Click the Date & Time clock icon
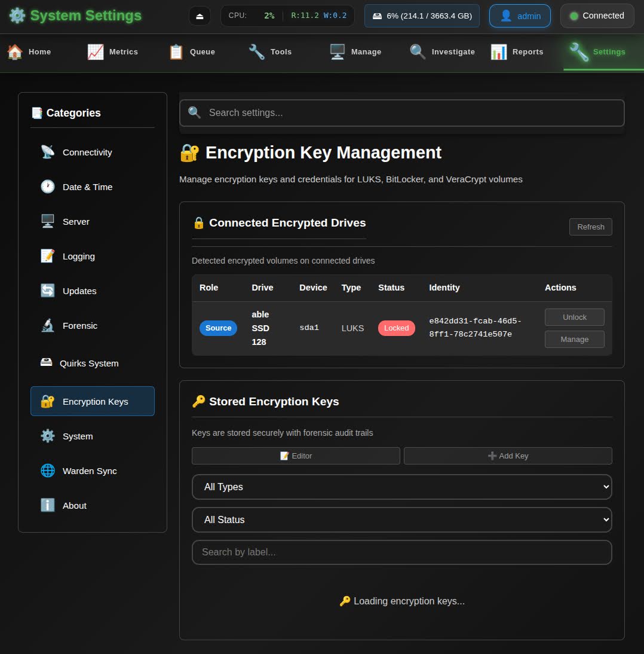 [x=48, y=187]
